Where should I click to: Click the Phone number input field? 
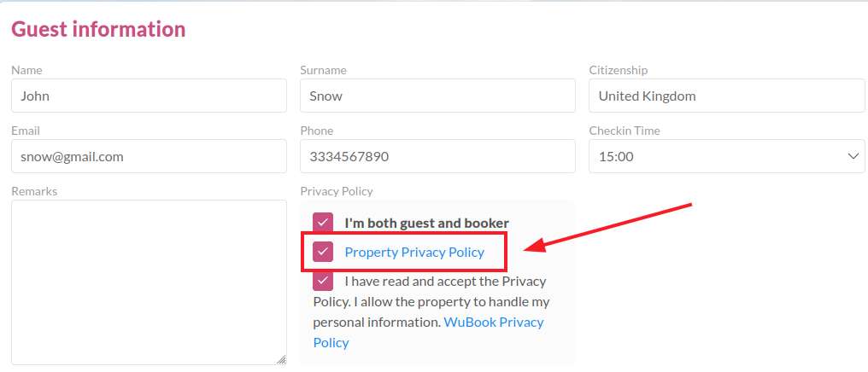[x=437, y=156]
